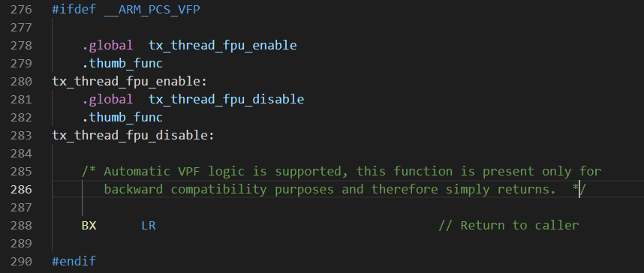Click line number 286 in gutter
Screen dimensions: 644x273
tap(21, 190)
